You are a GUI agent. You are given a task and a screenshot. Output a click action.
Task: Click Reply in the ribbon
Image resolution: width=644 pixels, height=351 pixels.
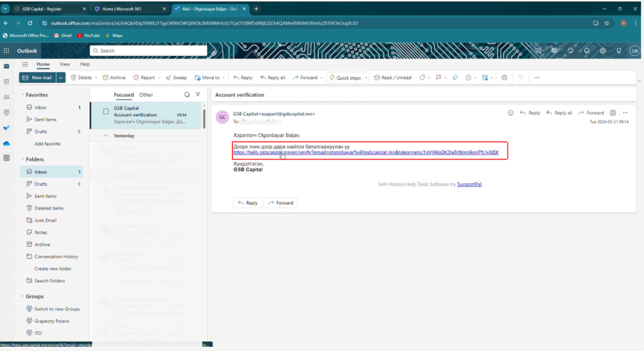[243, 78]
